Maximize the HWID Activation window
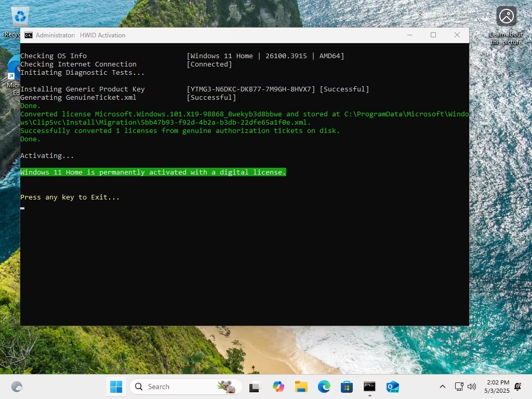The image size is (532, 399). point(433,35)
